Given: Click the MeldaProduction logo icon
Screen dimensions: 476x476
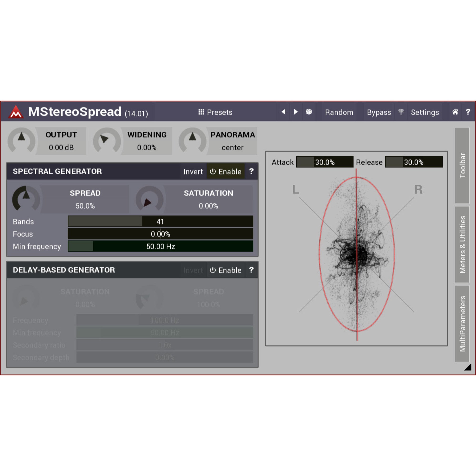Looking at the screenshot, I should (x=16, y=112).
